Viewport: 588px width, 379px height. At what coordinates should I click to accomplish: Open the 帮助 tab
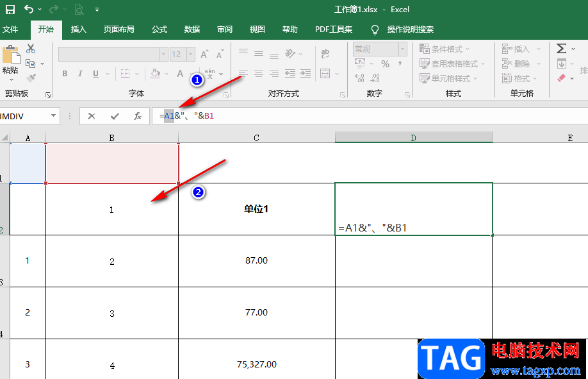(290, 29)
